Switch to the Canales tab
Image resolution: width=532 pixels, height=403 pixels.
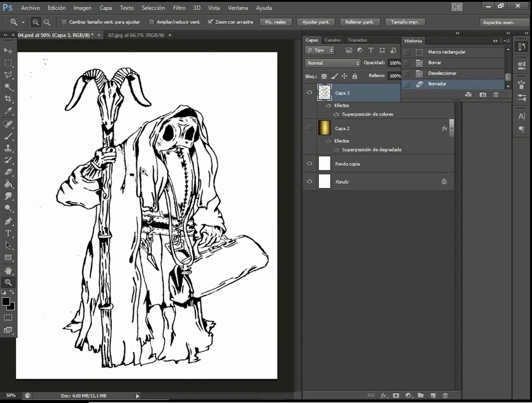pos(332,40)
